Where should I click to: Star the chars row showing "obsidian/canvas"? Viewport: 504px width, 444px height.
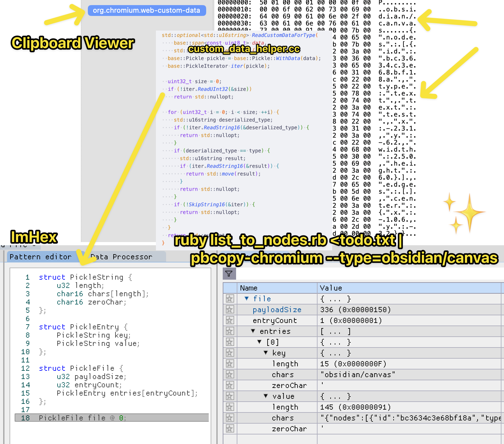tap(230, 375)
